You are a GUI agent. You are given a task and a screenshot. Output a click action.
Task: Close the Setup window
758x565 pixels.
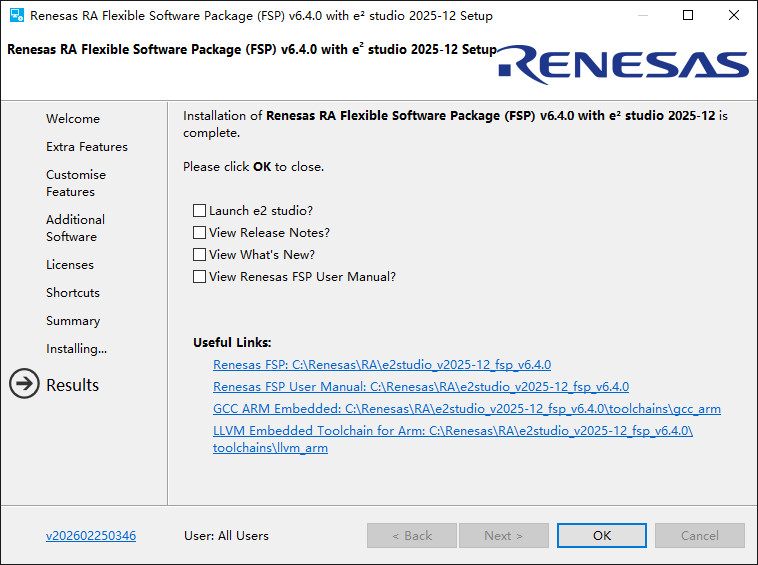734,15
